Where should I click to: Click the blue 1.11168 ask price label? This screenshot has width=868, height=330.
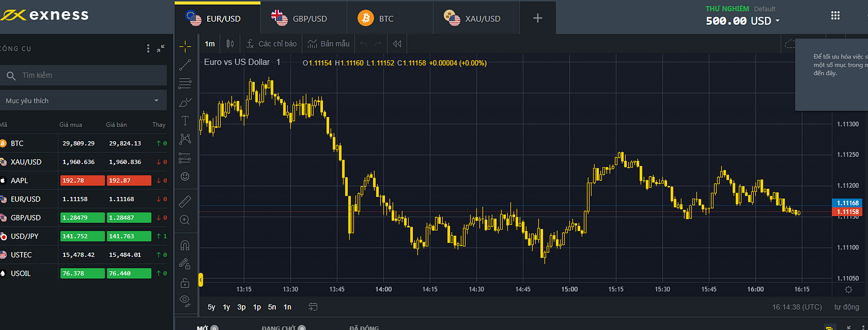848,203
